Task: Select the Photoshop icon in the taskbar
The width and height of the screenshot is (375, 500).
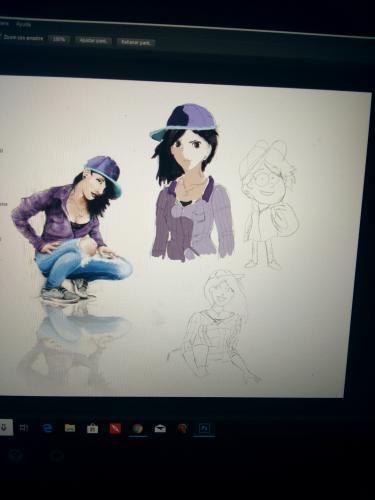Action: pyautogui.click(x=205, y=428)
